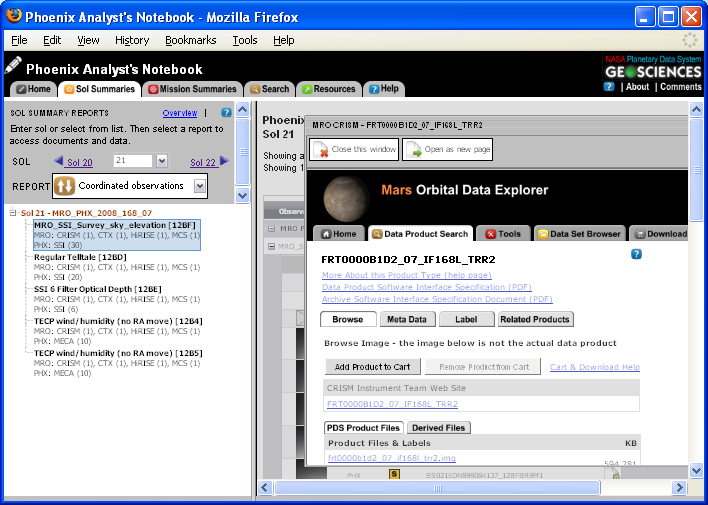The image size is (708, 505).
Task: Click the previous sol left arrow icon
Action: 59,160
